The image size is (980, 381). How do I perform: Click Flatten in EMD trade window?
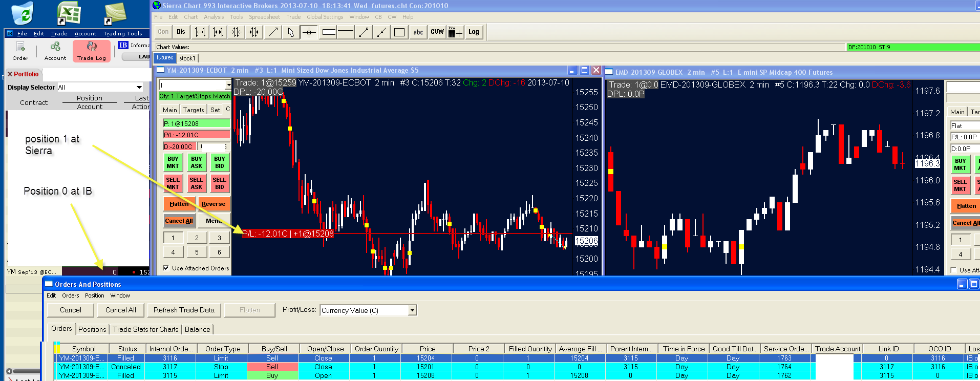pyautogui.click(x=966, y=206)
